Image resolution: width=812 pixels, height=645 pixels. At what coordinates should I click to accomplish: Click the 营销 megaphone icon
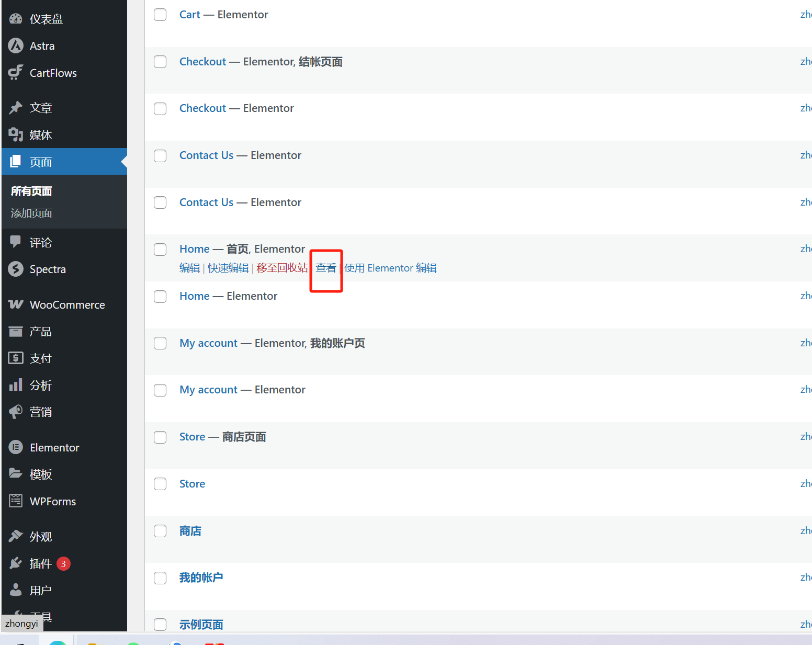[x=16, y=412]
